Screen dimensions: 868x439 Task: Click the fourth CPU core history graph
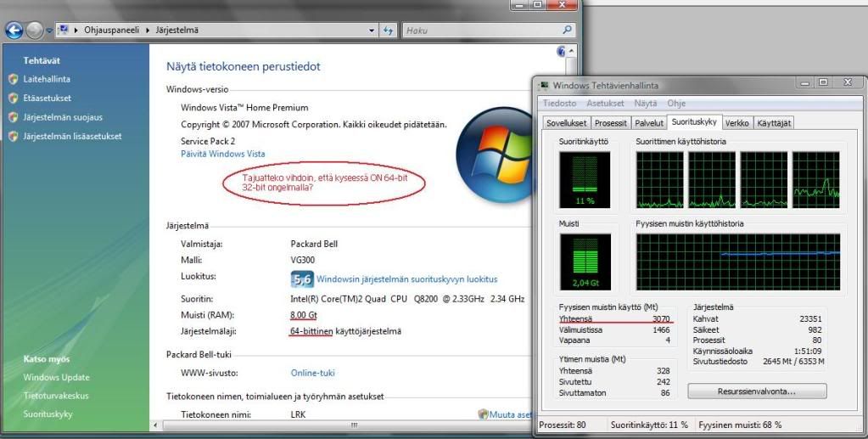pyautogui.click(x=816, y=180)
